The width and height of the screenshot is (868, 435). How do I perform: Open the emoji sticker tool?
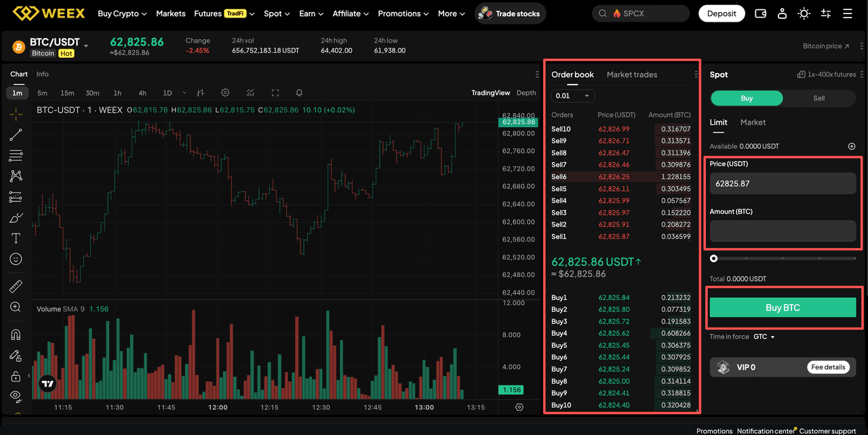click(x=16, y=259)
